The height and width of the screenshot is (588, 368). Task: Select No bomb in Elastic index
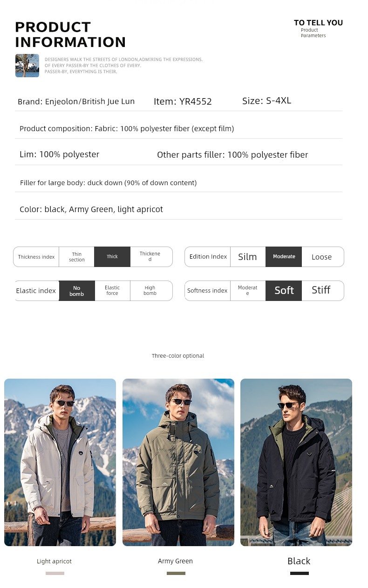[x=77, y=291]
